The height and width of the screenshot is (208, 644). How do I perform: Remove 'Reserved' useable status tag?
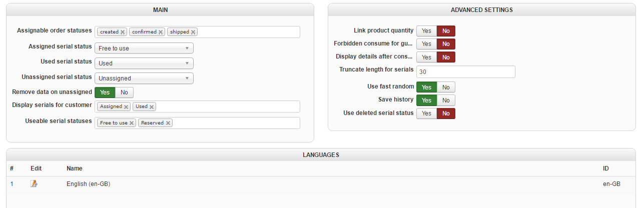point(168,123)
